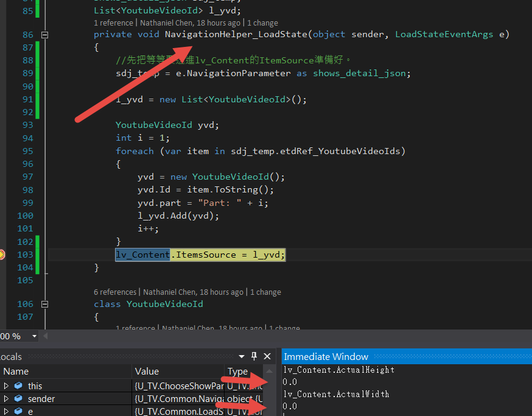This screenshot has width=532, height=416.
Task: Click the 0.0 result under ActualWidth
Action: 290,406
